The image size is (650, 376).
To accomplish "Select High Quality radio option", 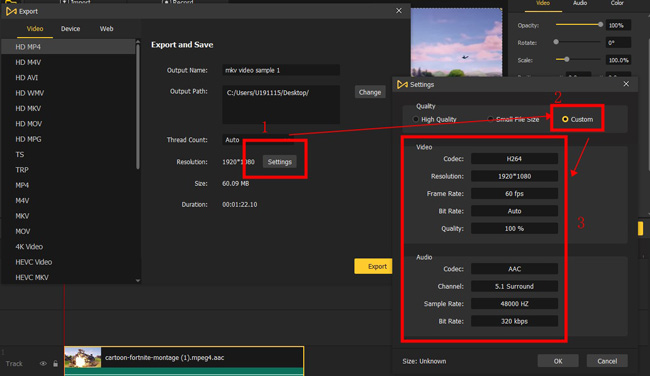I will (434, 119).
